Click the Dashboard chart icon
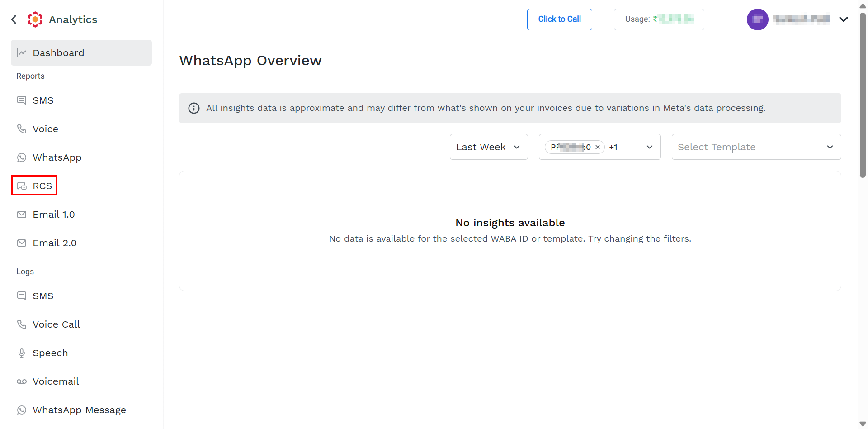 click(x=22, y=53)
